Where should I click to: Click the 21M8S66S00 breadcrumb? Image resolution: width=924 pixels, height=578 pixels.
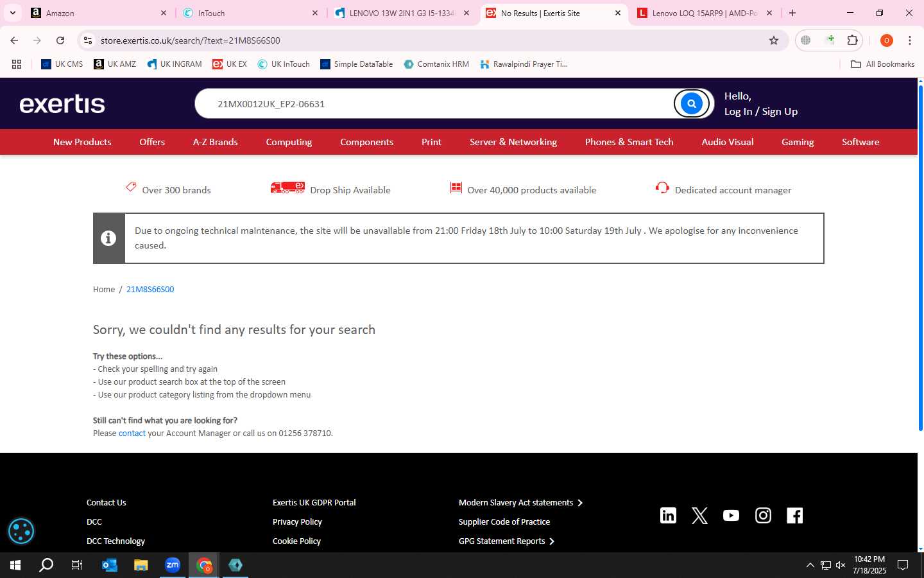[x=150, y=290]
